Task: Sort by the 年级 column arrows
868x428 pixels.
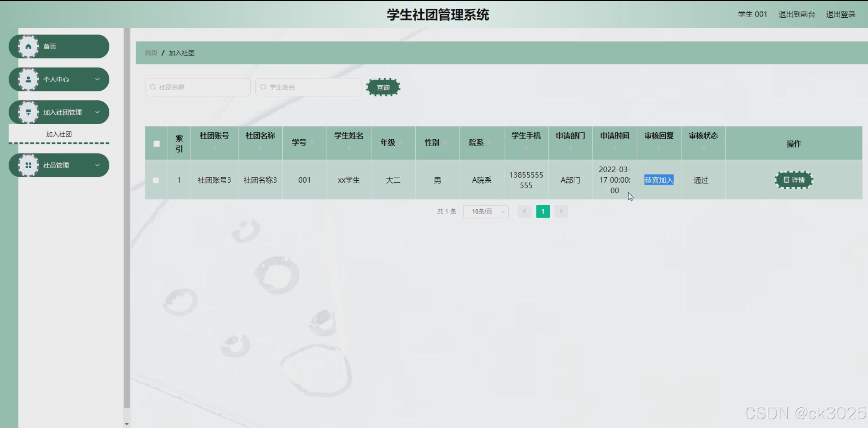Action: 400,143
